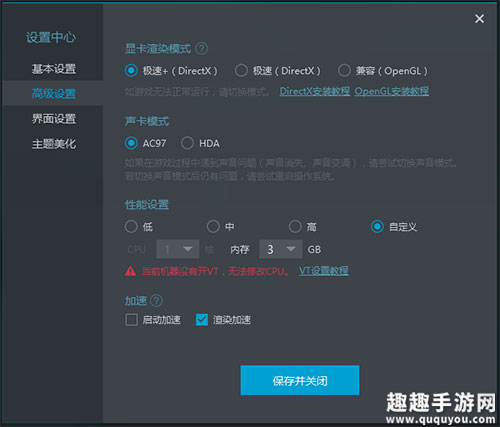The height and width of the screenshot is (427, 500).
Task: Click the help icon next to 加速
Action: (156, 301)
